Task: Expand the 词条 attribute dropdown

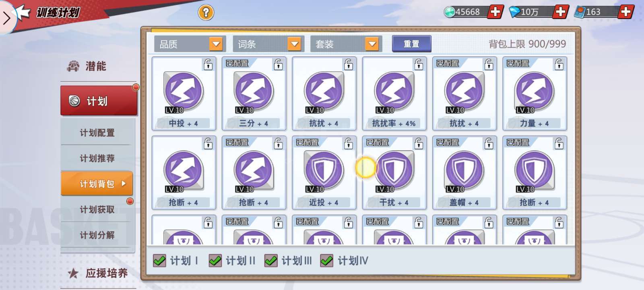Action: (267, 44)
